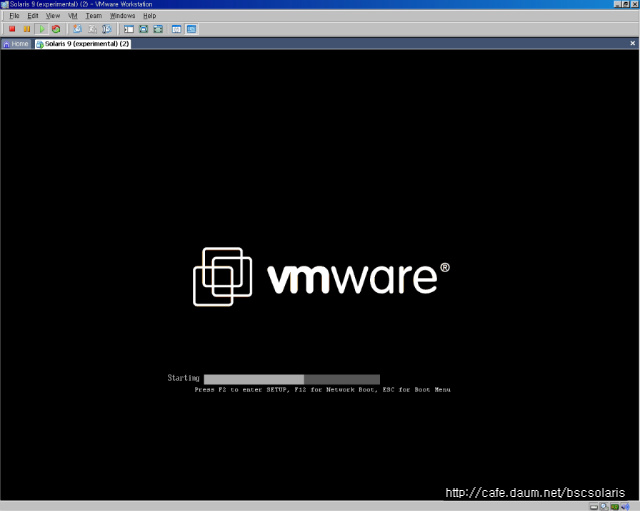Switch to the Home tab
This screenshot has width=640, height=511.
coord(16,44)
